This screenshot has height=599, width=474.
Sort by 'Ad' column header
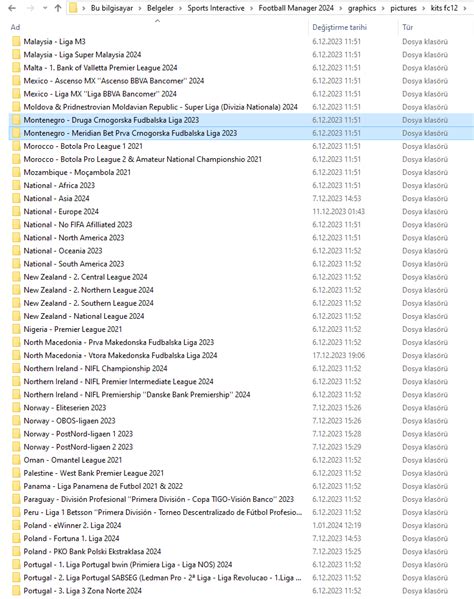[x=15, y=27]
